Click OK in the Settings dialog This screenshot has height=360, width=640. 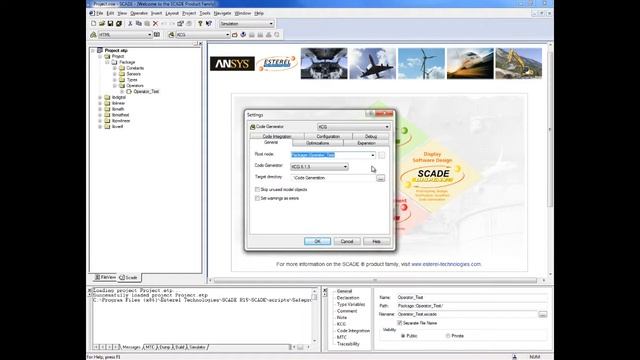pos(317,242)
